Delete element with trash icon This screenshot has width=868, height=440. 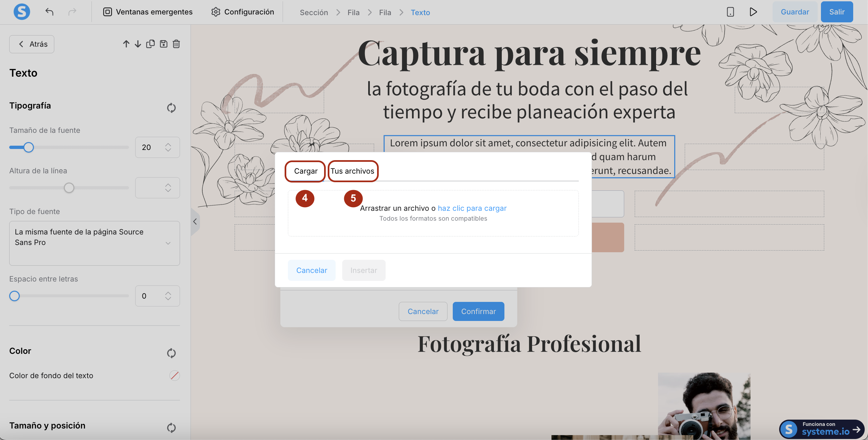pos(176,44)
